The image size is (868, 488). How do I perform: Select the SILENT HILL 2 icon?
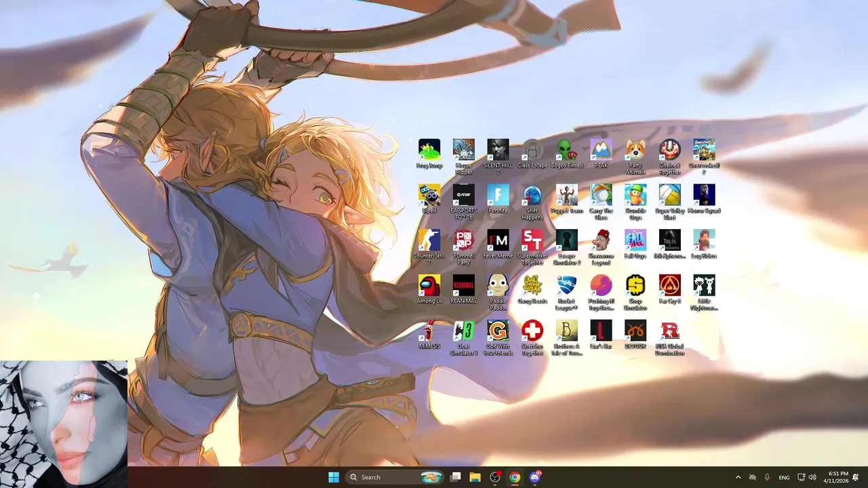498,157
